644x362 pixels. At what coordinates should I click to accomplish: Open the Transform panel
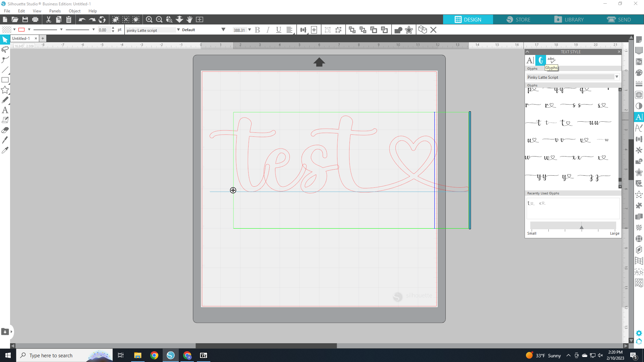[639, 139]
